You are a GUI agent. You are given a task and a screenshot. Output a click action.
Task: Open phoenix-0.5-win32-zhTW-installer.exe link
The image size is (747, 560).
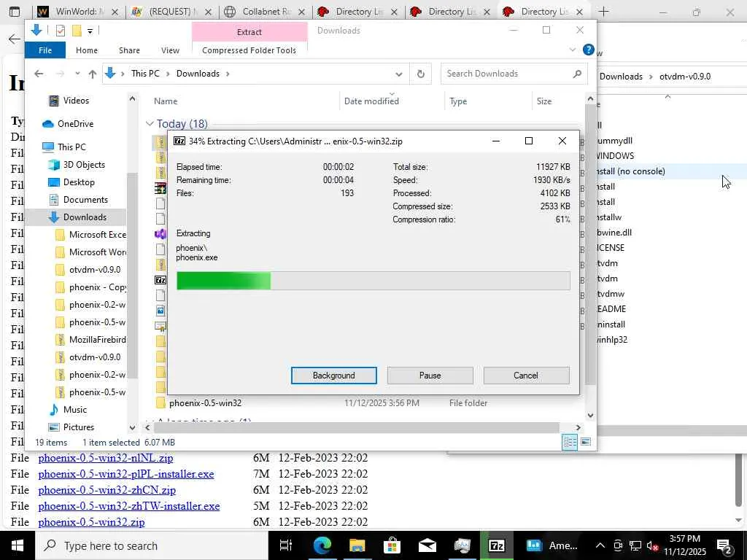click(129, 506)
